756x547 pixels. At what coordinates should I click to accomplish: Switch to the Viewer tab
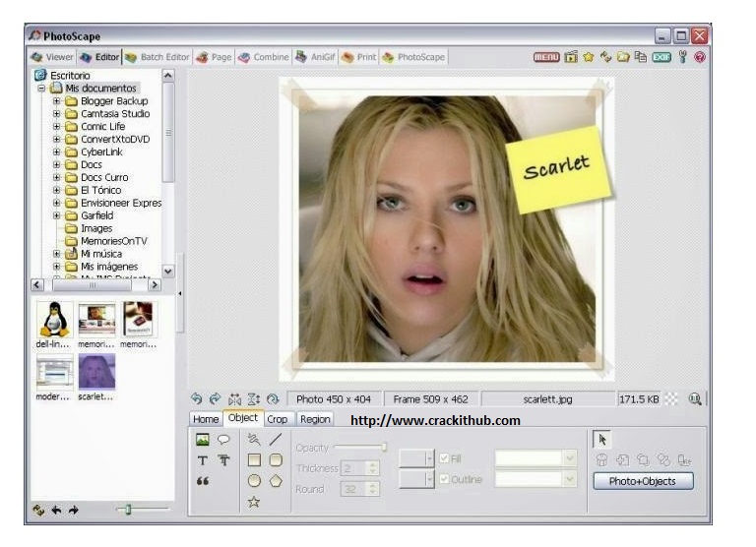[x=52, y=57]
